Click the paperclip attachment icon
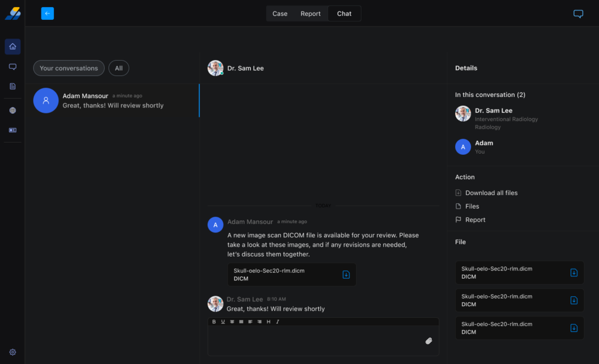The height and width of the screenshot is (364, 599). click(x=428, y=341)
